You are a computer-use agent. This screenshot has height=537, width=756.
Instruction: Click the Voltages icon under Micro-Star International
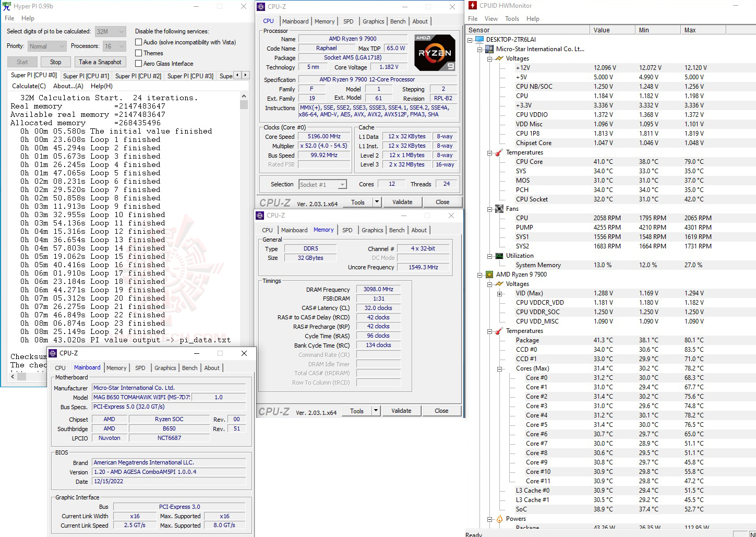click(x=499, y=58)
